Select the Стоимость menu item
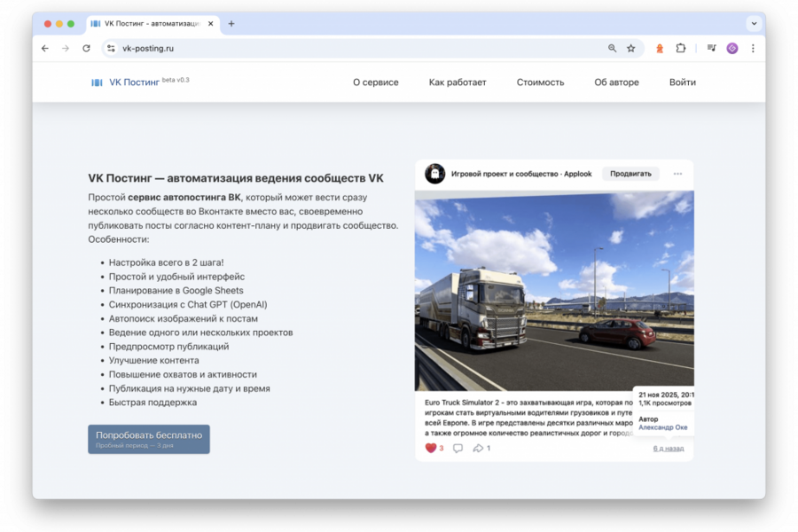 pyautogui.click(x=541, y=82)
